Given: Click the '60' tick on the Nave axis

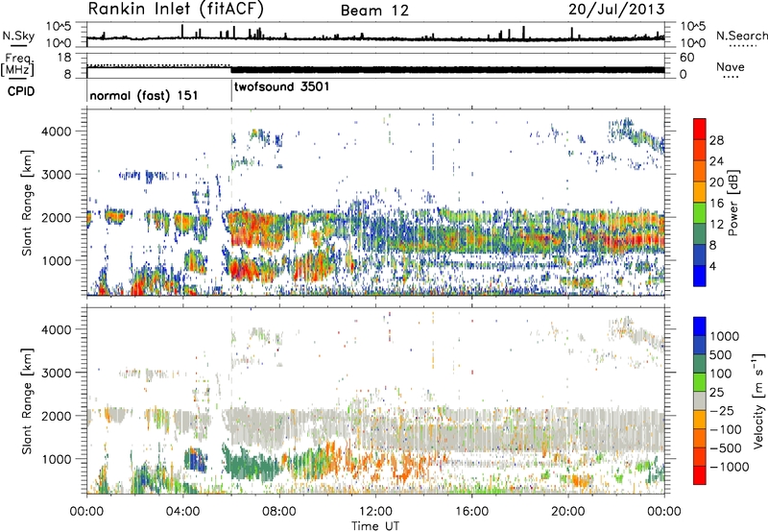Looking at the screenshot, I should [686, 58].
